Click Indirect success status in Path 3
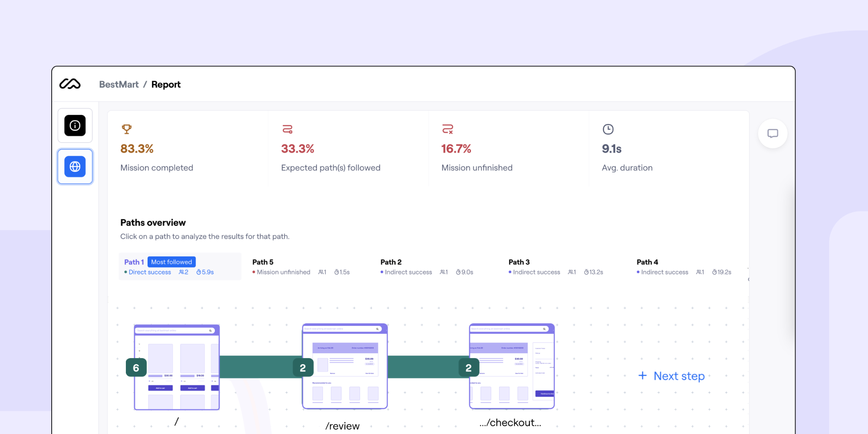The width and height of the screenshot is (868, 434). 536,272
